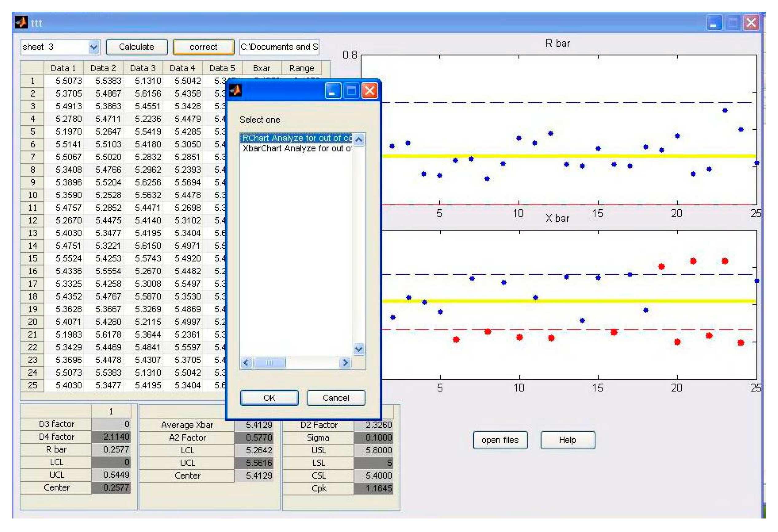778x532 pixels.
Task: Click the file path input field
Action: point(280,47)
